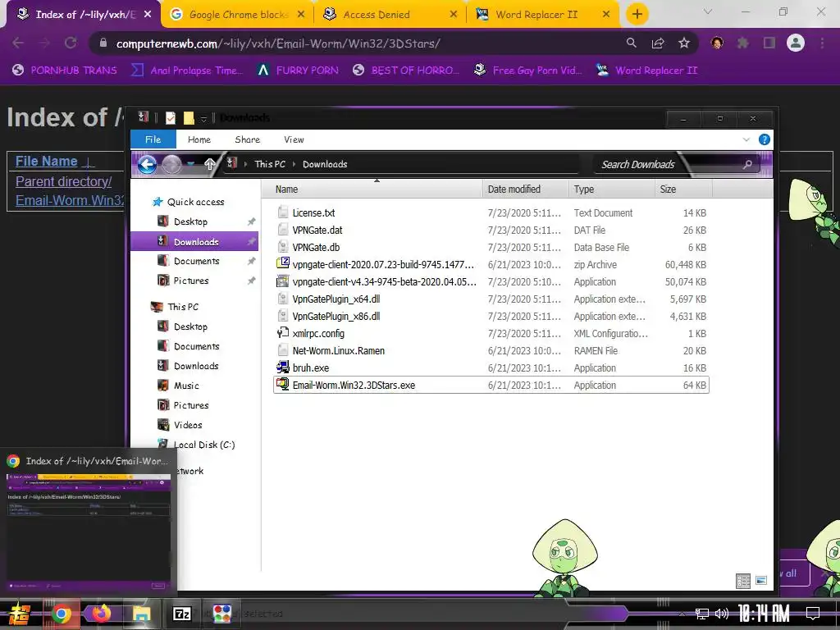Sort by the Date modified column
Screen dimensions: 840x630
pos(525,189)
